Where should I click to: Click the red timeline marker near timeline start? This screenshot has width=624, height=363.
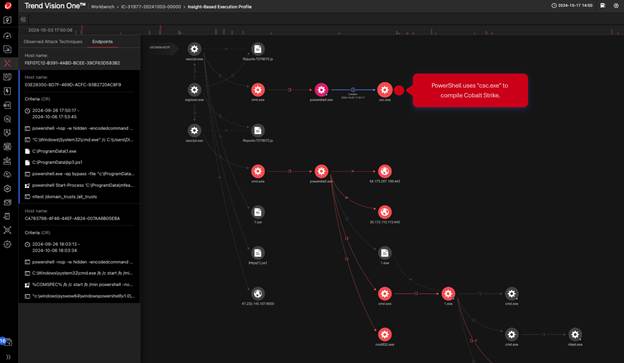click(x=82, y=29)
